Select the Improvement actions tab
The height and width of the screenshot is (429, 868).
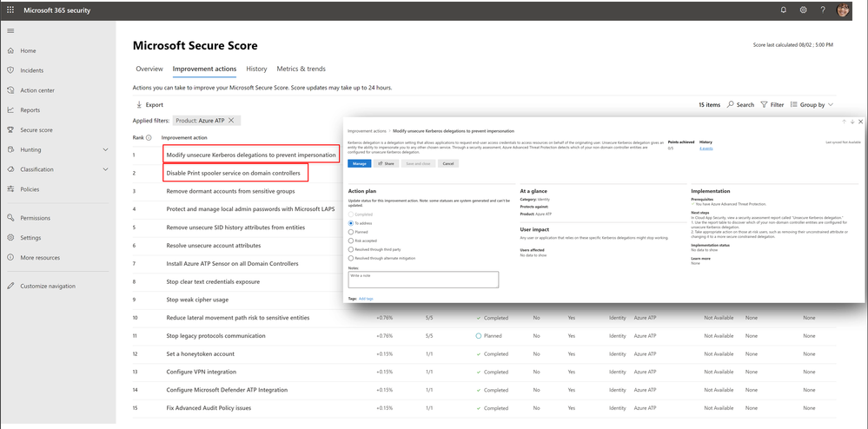(204, 69)
